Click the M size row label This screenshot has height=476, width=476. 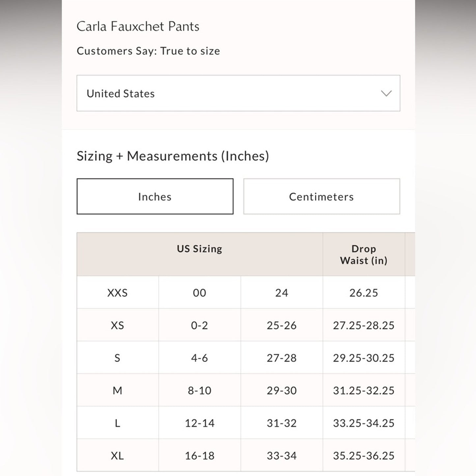click(117, 391)
